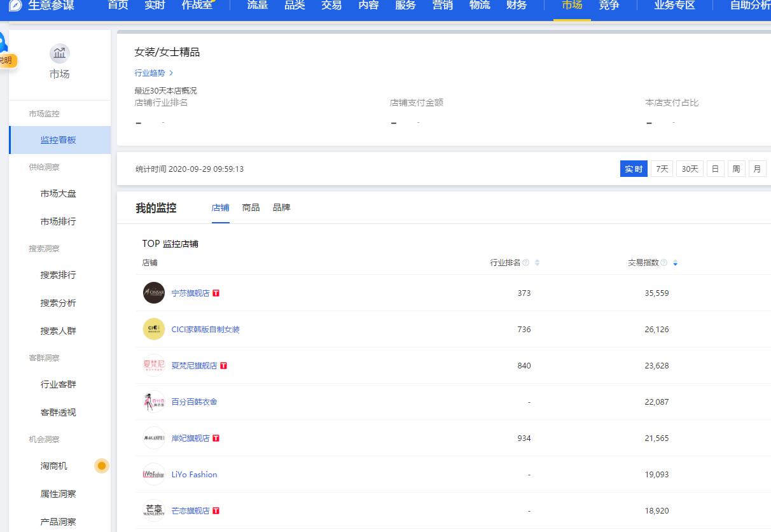Switch statistics period to 月
Image resolution: width=771 pixels, height=532 pixels.
757,169
